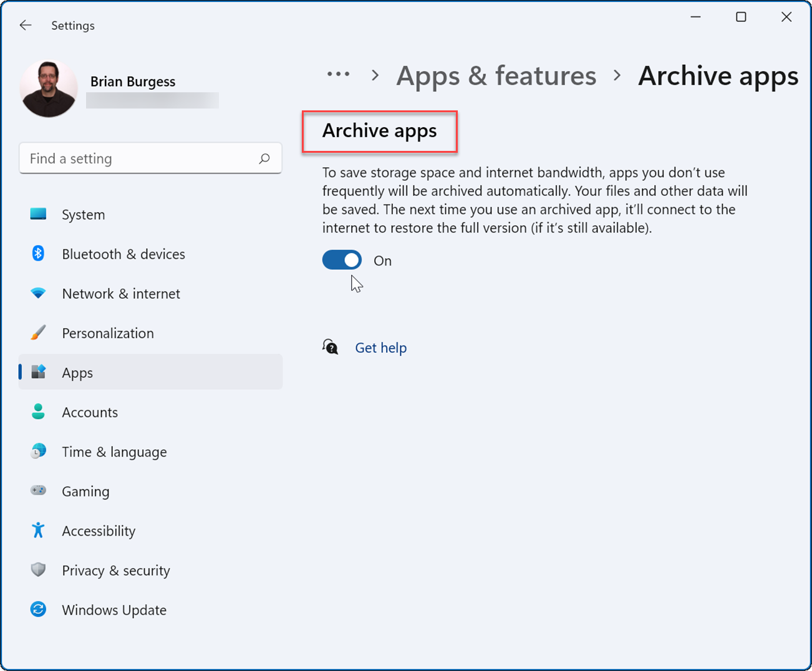Select the Apps section in the sidebar
This screenshot has width=812, height=671.
tap(77, 372)
